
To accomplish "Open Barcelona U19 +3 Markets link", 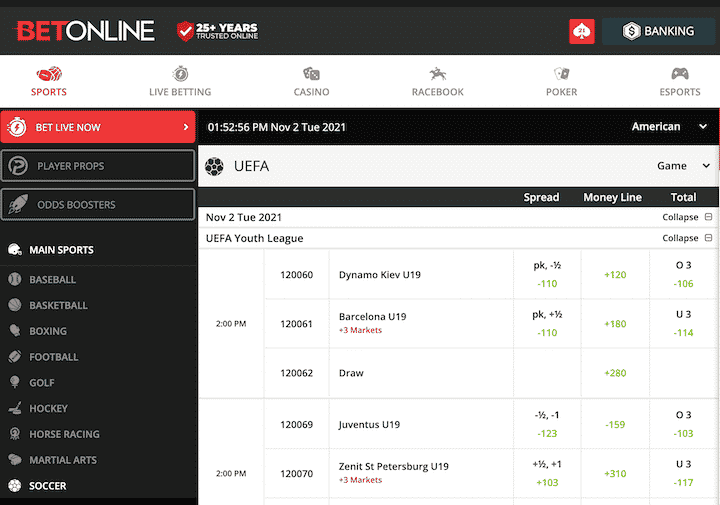I will click(360, 330).
